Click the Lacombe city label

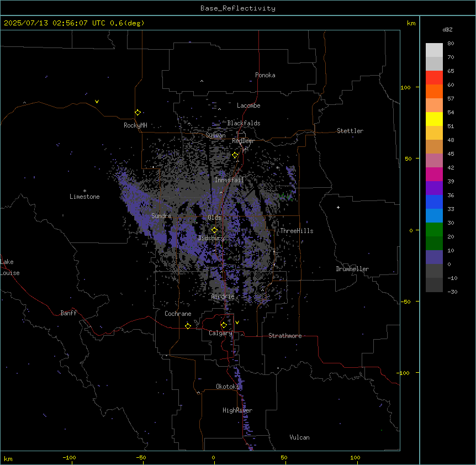click(x=248, y=105)
